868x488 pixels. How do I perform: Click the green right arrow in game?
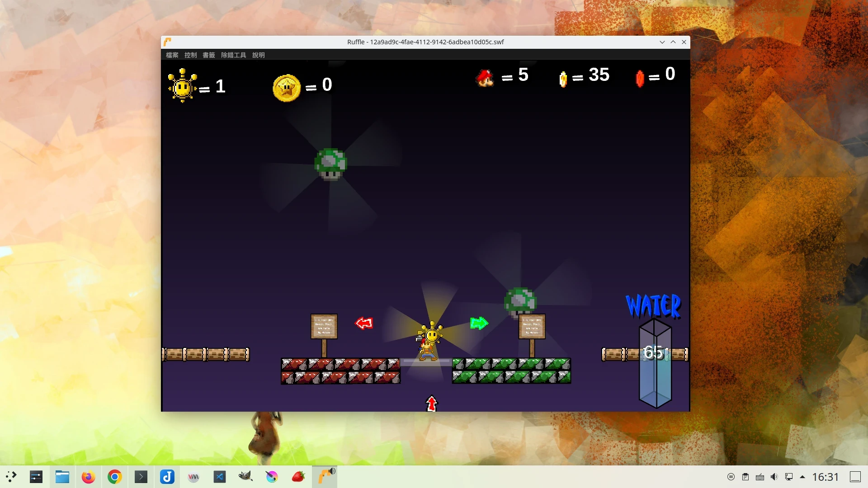click(x=479, y=323)
